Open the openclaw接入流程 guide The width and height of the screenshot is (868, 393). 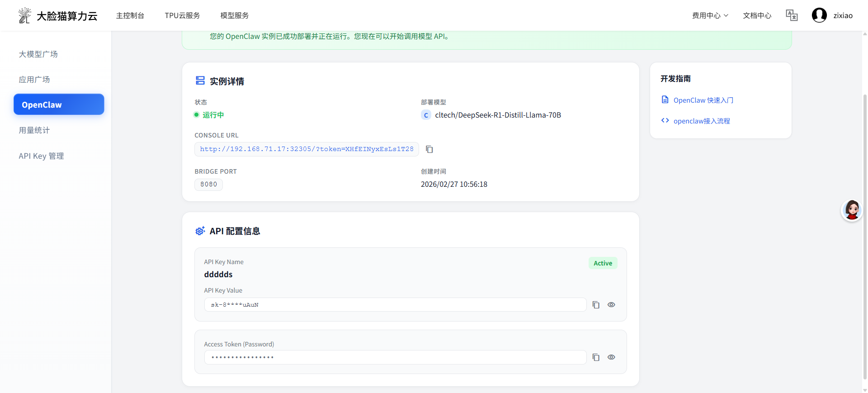[x=701, y=121]
